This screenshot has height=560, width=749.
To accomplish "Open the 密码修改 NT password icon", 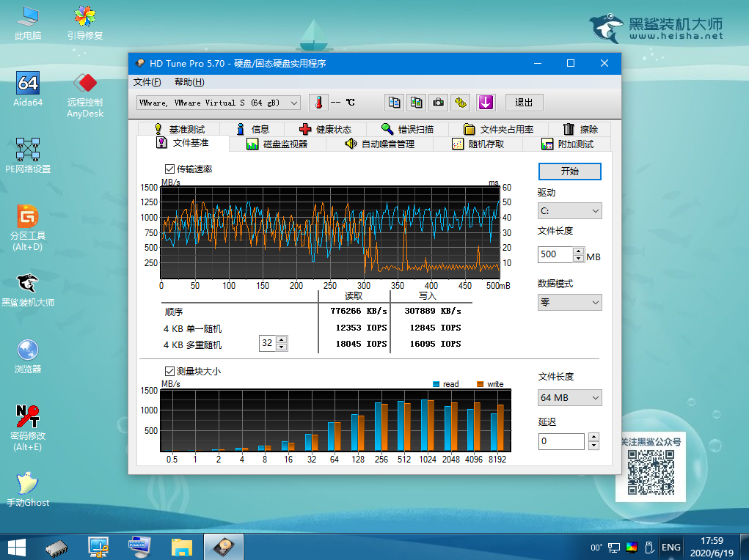I will (28, 428).
